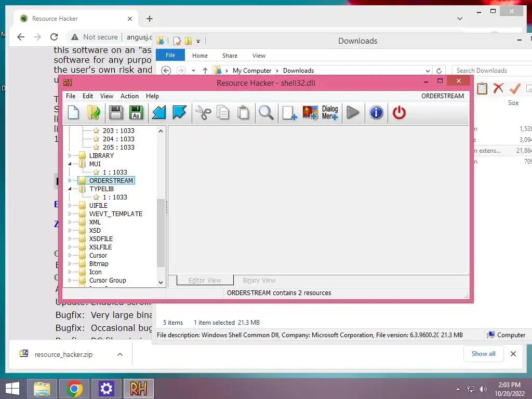The image size is (532, 399).
Task: Collapse the MUI tree folder
Action: click(70, 164)
